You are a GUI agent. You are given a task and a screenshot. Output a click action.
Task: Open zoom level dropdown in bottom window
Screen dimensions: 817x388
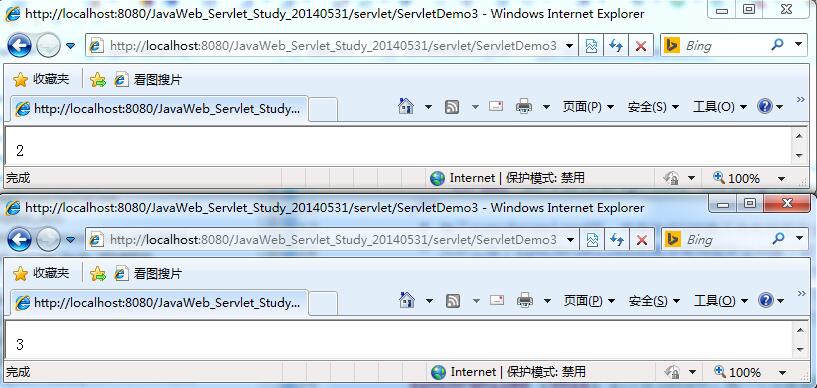pyautogui.click(x=782, y=372)
